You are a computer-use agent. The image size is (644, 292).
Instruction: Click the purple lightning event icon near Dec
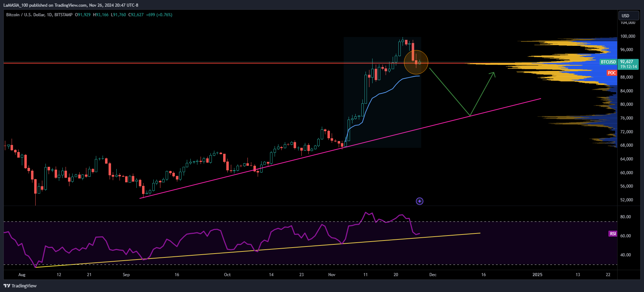click(x=419, y=201)
